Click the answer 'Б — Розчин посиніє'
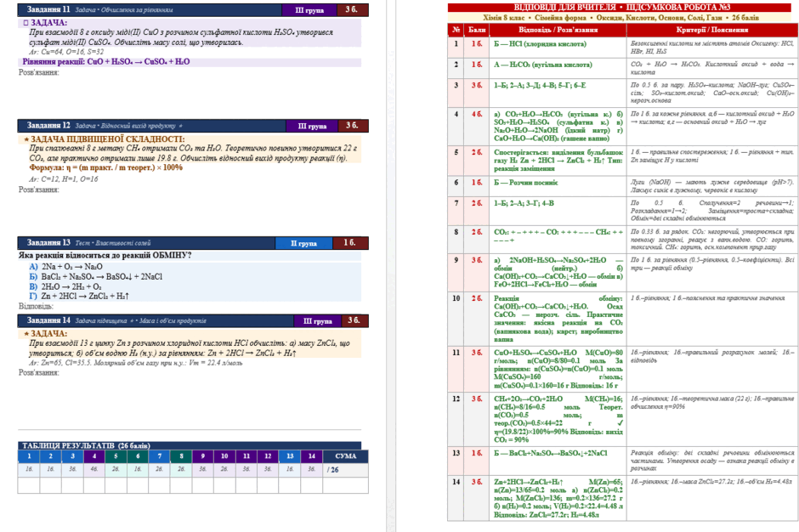Viewport: 799px width, 532px height. (526, 183)
